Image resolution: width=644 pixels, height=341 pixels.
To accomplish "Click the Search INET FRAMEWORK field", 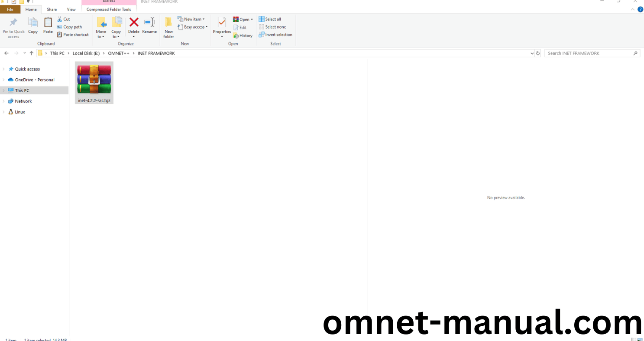I will tap(589, 53).
